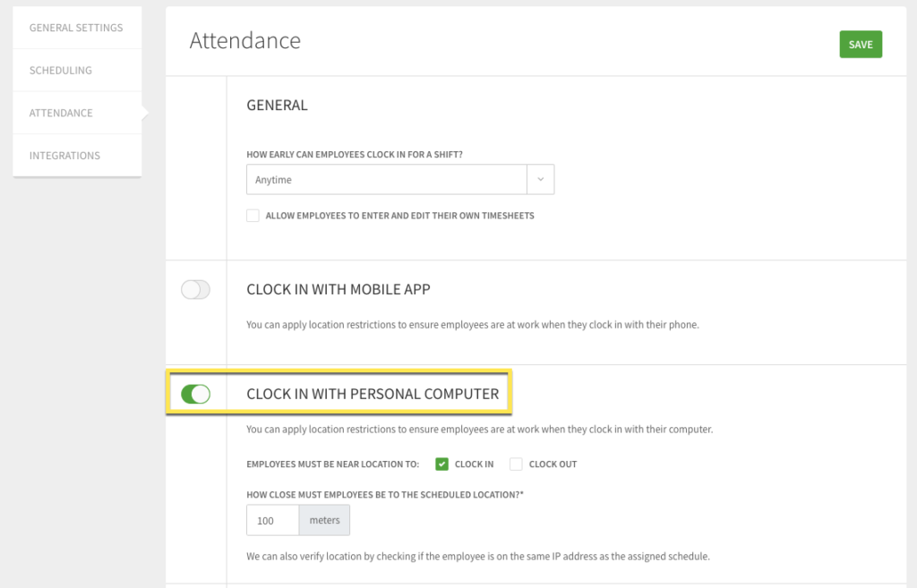This screenshot has height=588, width=917.
Task: Click the highlighted green toggle switch
Action: pyautogui.click(x=195, y=394)
